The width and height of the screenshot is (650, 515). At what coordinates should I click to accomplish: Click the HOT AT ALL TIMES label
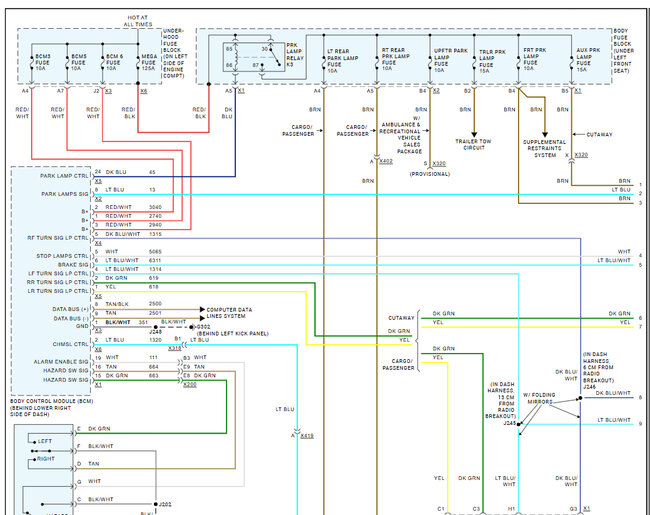(138, 21)
